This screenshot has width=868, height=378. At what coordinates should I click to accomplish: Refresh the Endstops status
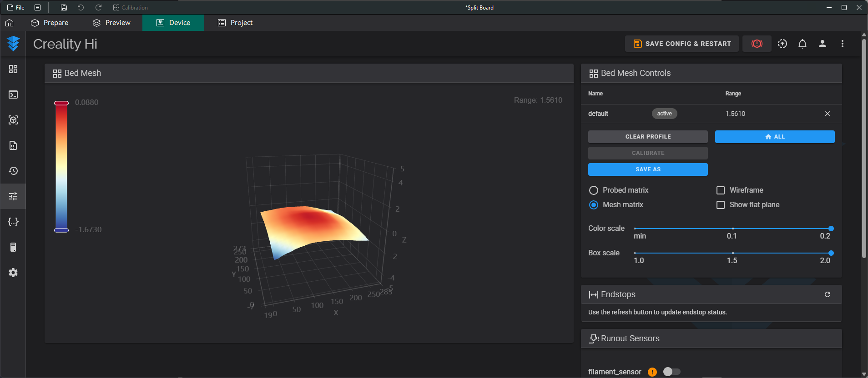(828, 294)
